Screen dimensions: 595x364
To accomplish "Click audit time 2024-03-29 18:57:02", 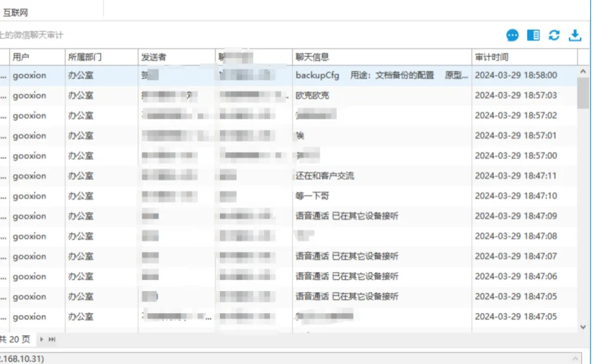I will coord(515,115).
